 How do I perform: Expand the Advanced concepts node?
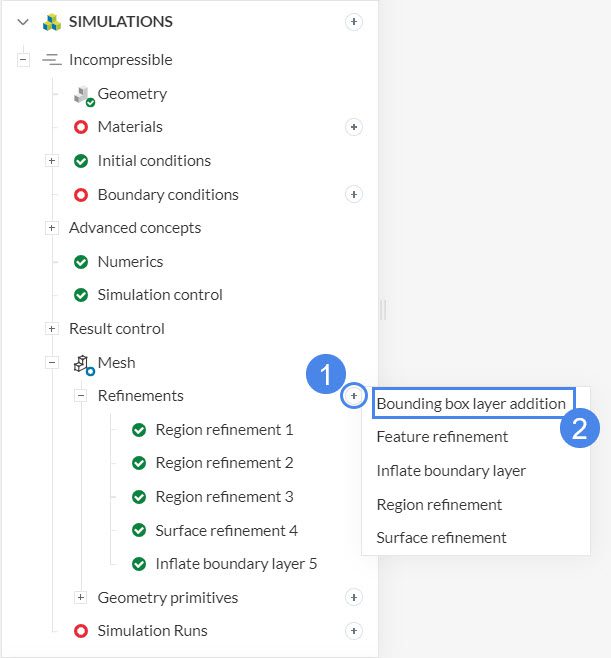(52, 228)
